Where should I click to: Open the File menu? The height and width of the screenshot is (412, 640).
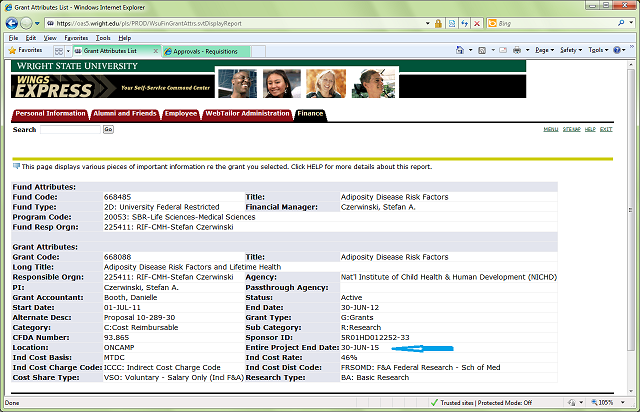13,38
